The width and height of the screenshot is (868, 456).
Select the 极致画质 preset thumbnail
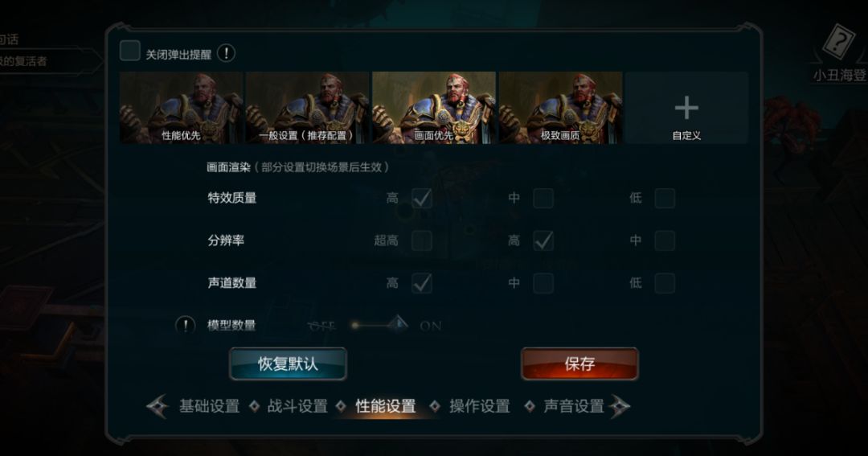pyautogui.click(x=560, y=108)
